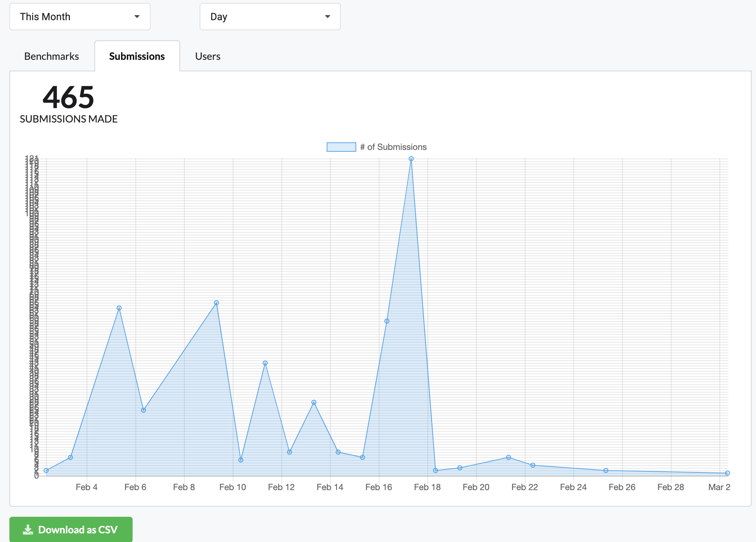Click the legend's blue color swatch

click(341, 147)
